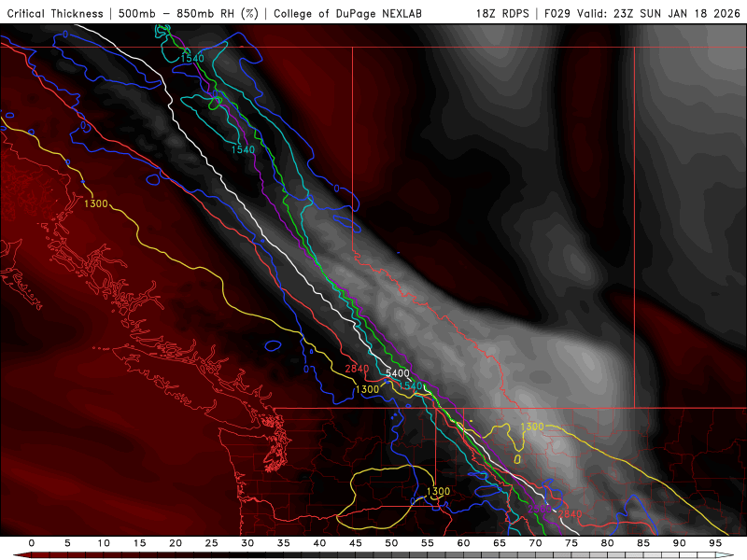Click the white '5400' contour label
This screenshot has height=560, width=747.
click(x=398, y=372)
